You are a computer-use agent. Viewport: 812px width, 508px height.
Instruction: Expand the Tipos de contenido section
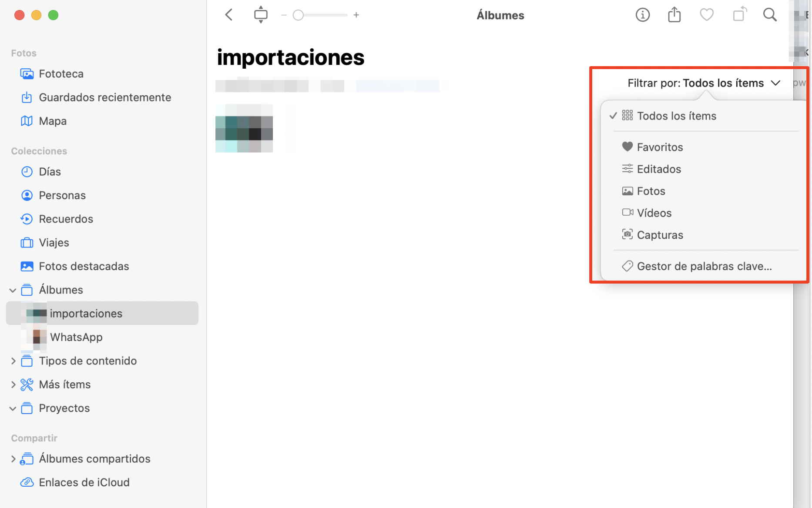tap(13, 361)
